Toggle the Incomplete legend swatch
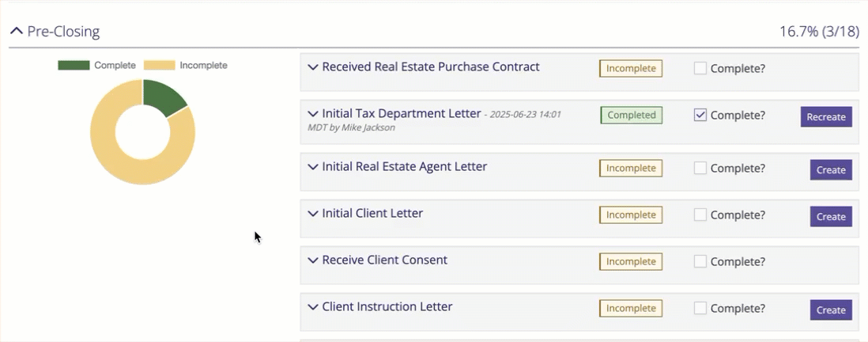 tap(158, 65)
